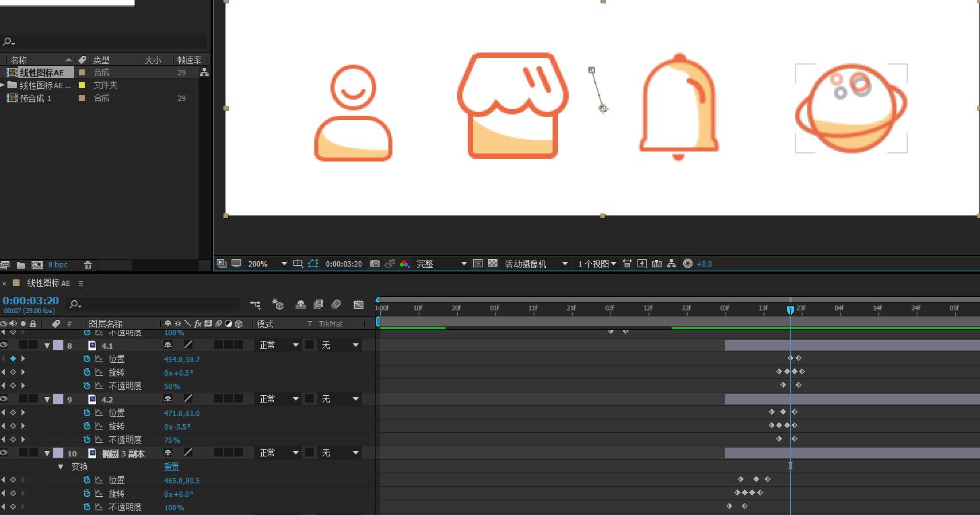Collapse the 变换 transform group
Viewport: 980px width, 515px height.
pos(61,467)
